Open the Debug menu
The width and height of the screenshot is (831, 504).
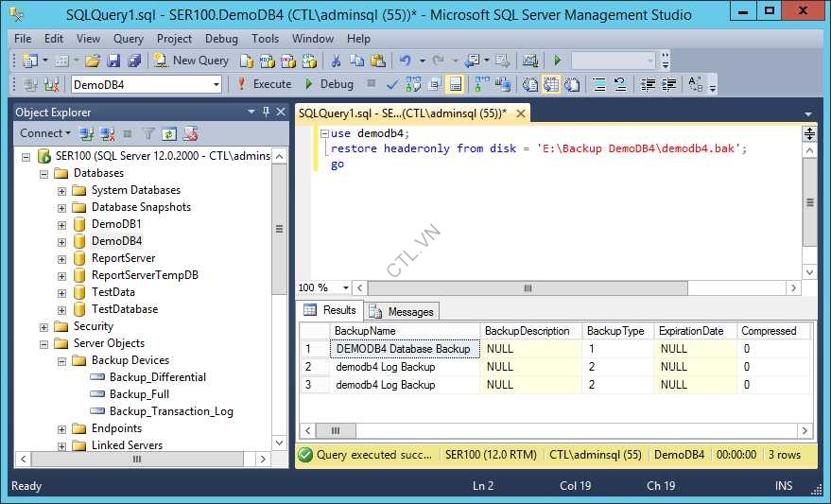coord(221,39)
